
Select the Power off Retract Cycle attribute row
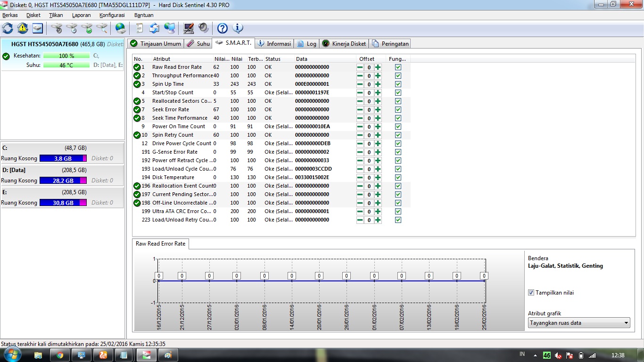pos(272,160)
